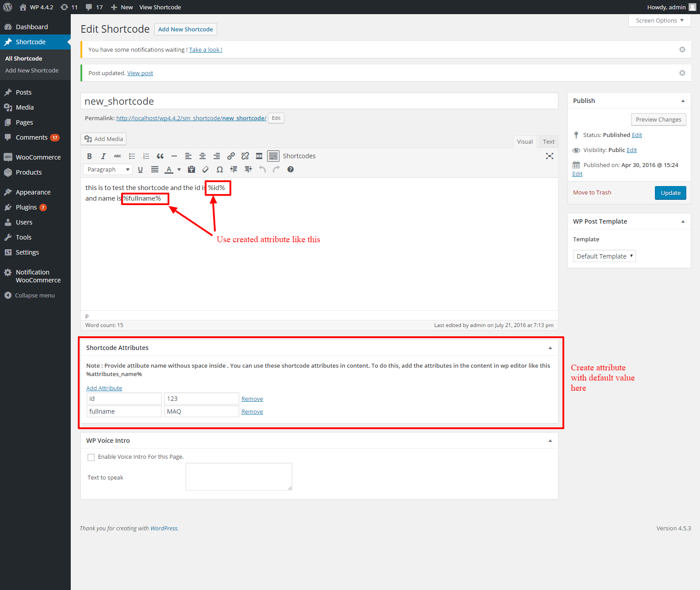Screen dimensions: 700x590
Task: Open keyboard shortcuts help icon
Action: 291,169
